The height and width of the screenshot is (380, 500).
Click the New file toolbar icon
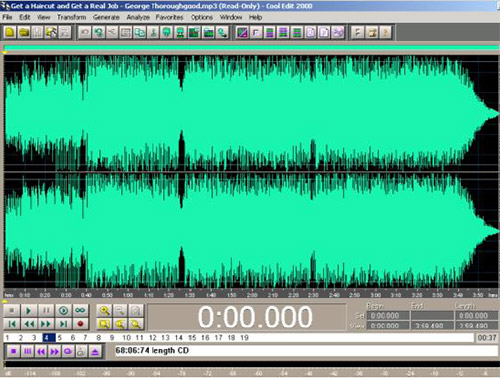(x=10, y=32)
